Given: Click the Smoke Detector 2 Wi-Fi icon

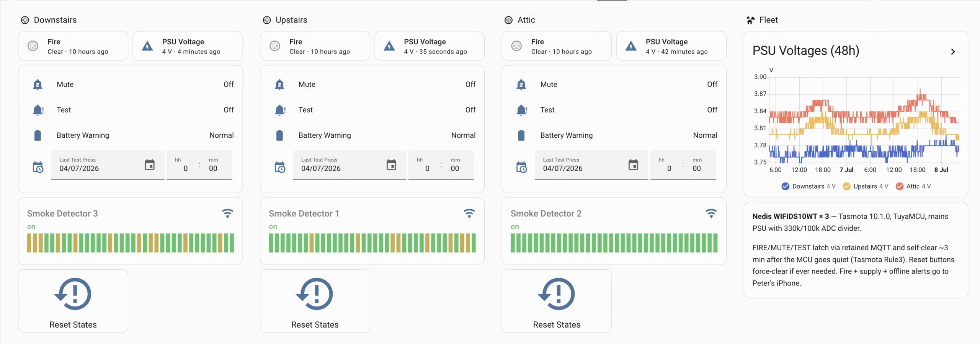Looking at the screenshot, I should coord(711,214).
